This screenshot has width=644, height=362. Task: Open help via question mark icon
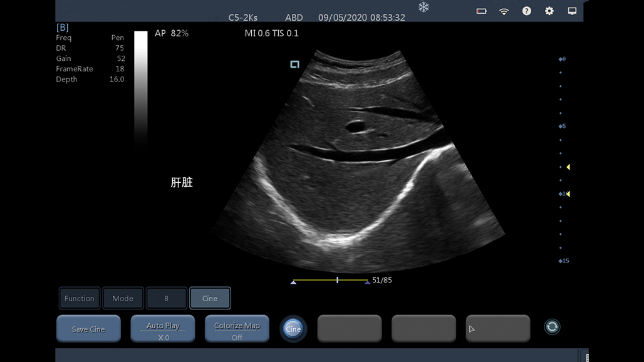527,11
